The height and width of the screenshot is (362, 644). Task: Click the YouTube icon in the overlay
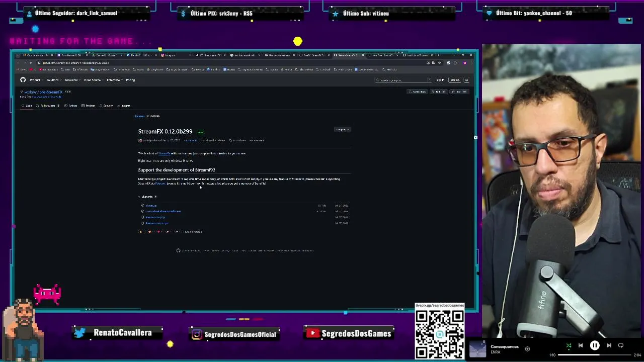(313, 333)
